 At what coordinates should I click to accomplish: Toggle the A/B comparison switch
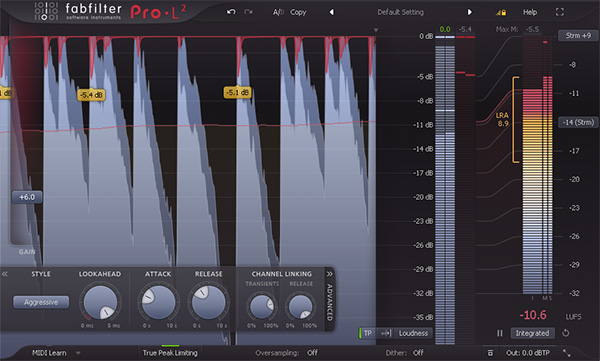pos(278,12)
